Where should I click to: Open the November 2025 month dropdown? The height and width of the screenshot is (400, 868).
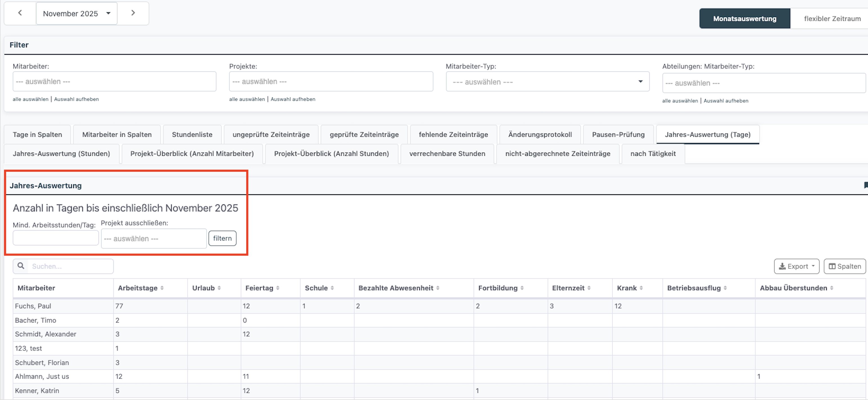tap(77, 14)
